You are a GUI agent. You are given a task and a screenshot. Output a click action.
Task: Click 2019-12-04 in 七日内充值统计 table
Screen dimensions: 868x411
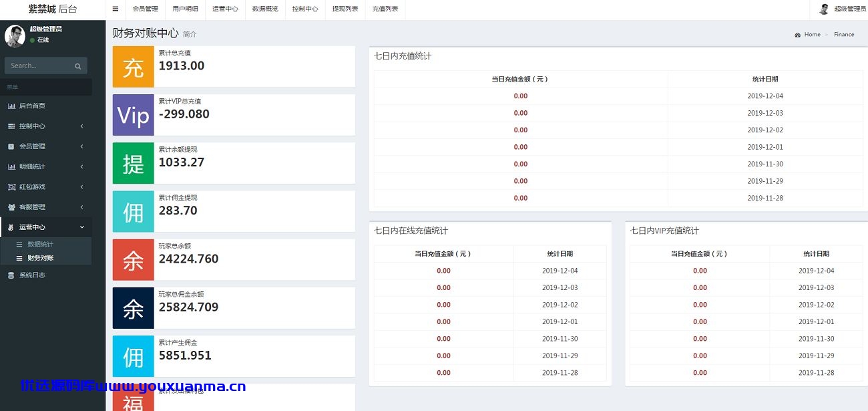tap(765, 96)
